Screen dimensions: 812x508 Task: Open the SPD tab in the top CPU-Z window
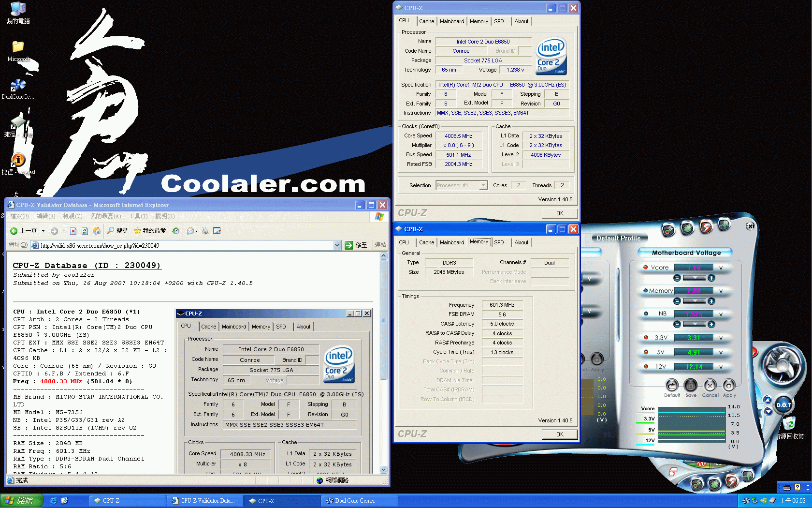499,21
